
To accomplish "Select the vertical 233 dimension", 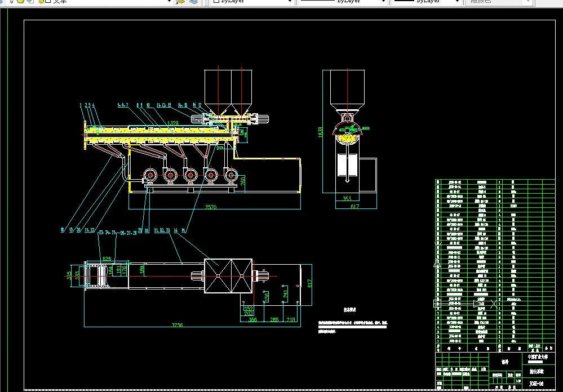I will coord(78,275).
